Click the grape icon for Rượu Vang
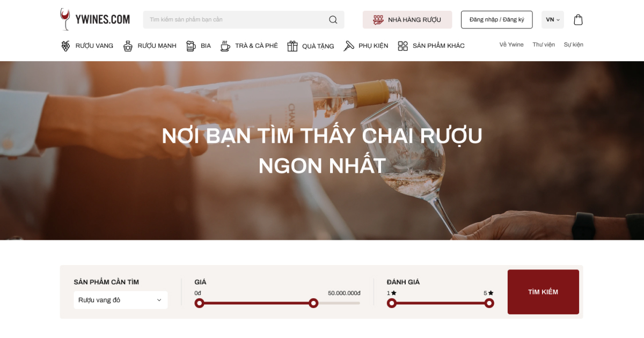The image size is (644, 338). coord(65,46)
